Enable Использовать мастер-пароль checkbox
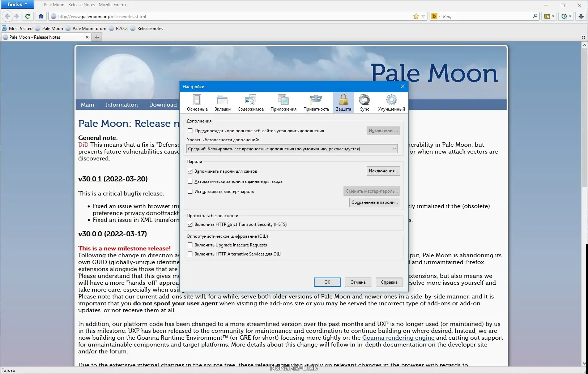The width and height of the screenshot is (588, 374). [190, 192]
